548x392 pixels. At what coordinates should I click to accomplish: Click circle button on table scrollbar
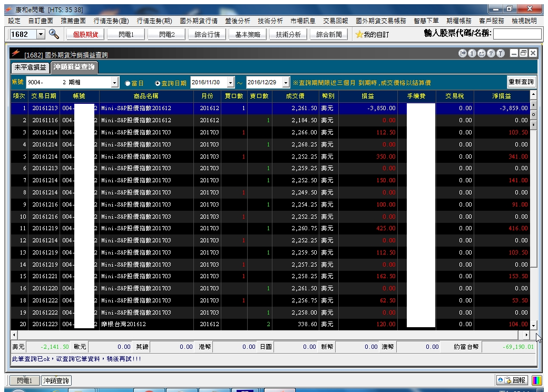533,114
